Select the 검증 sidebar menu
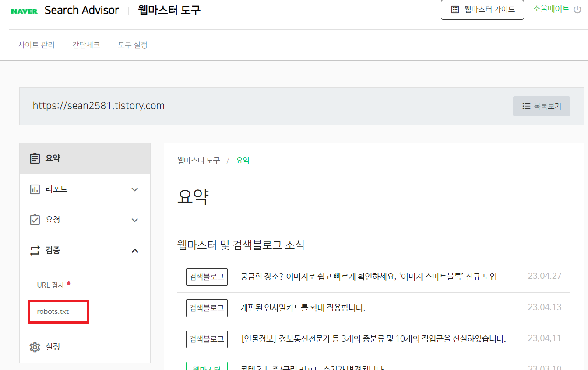The width and height of the screenshot is (588, 370). tap(85, 251)
